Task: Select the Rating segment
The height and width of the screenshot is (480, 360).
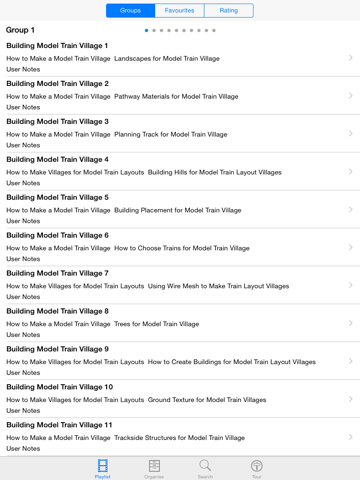Action: click(229, 10)
